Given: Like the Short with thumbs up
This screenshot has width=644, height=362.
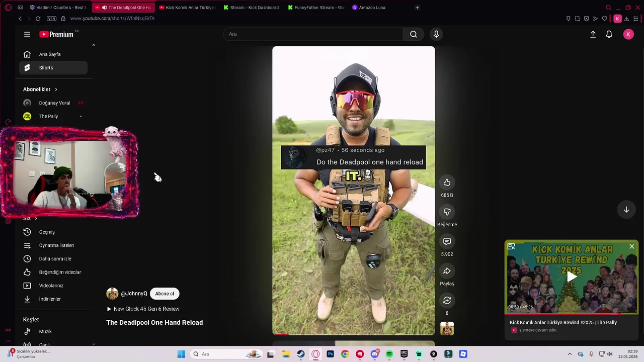Looking at the screenshot, I should click(447, 183).
